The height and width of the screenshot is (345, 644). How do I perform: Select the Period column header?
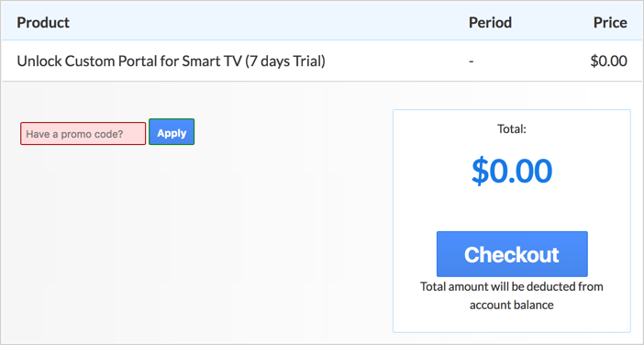pos(490,22)
